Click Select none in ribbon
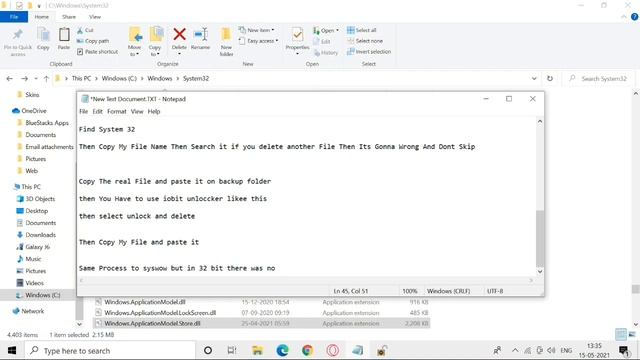This screenshot has width=640, height=360. pyautogui.click(x=365, y=41)
